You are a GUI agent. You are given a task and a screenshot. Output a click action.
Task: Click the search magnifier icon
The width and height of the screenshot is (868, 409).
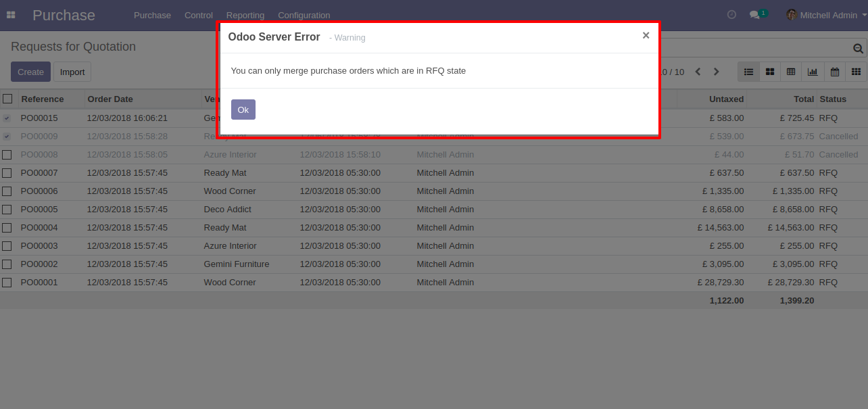pyautogui.click(x=858, y=49)
